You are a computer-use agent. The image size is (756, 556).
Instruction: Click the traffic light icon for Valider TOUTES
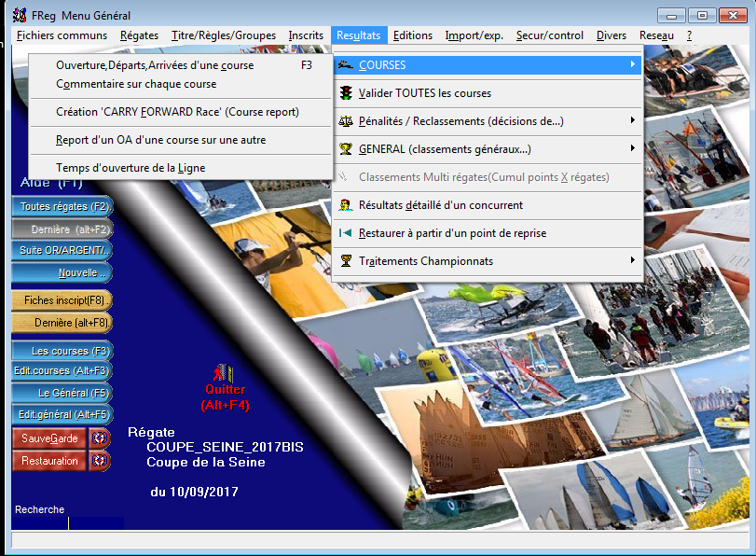pos(346,92)
